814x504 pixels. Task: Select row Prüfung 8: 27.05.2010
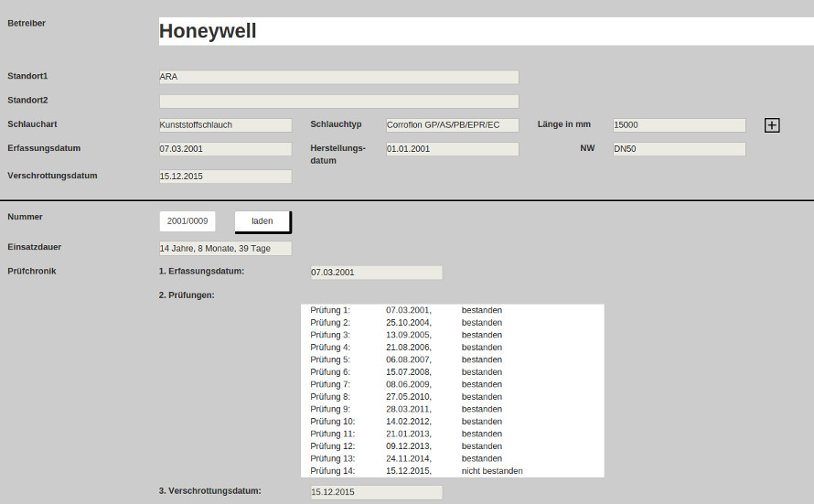(452, 397)
